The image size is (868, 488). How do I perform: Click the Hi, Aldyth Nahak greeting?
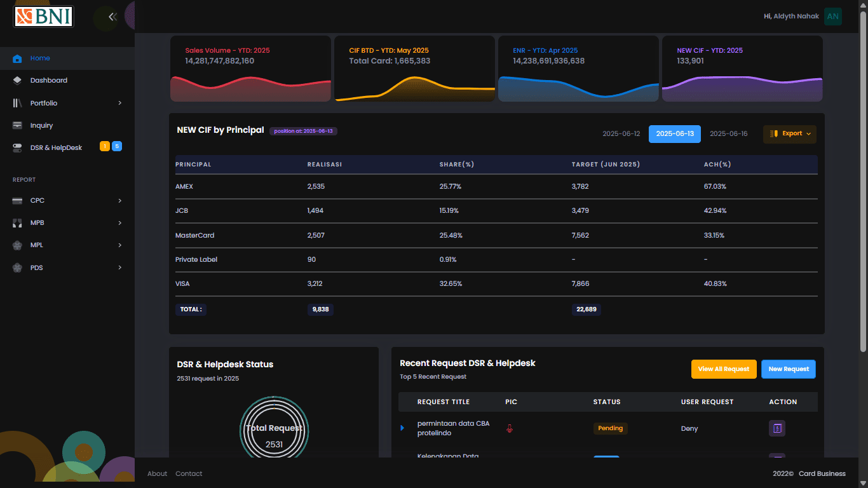(x=791, y=17)
